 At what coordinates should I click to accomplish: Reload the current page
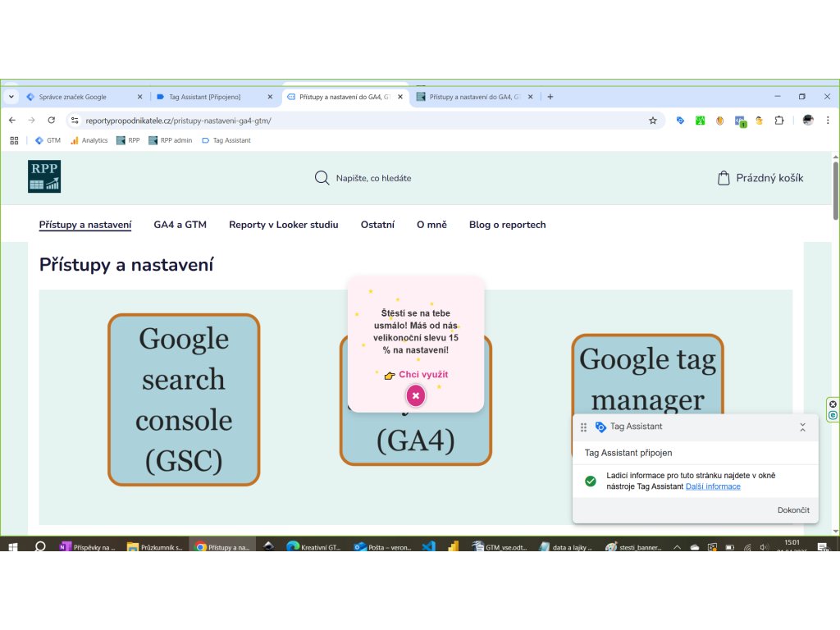(51, 121)
